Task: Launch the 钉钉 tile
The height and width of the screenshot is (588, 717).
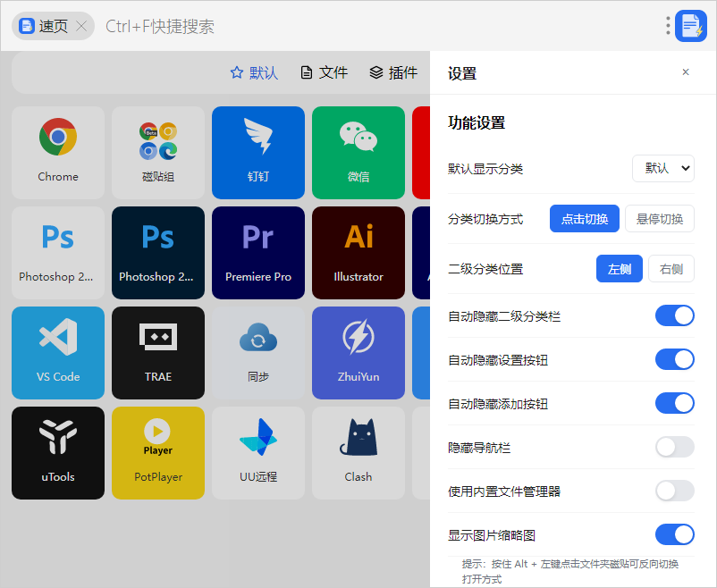Action: tap(258, 153)
